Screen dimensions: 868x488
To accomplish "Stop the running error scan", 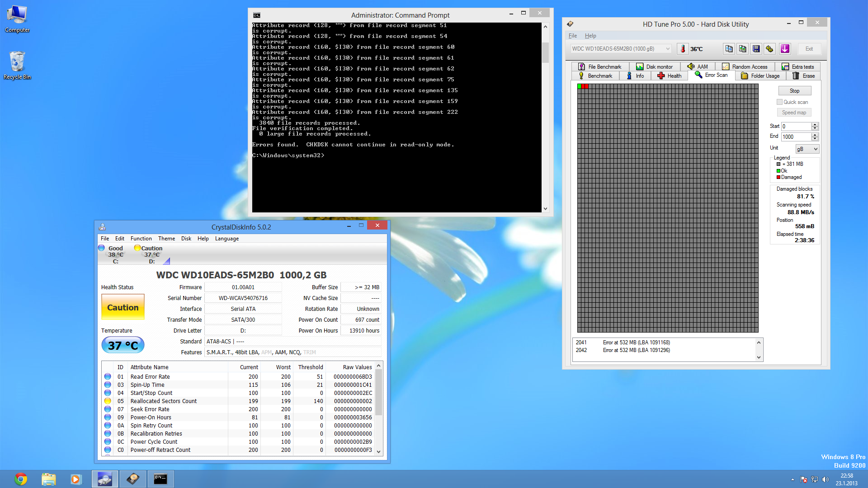I will pos(794,91).
